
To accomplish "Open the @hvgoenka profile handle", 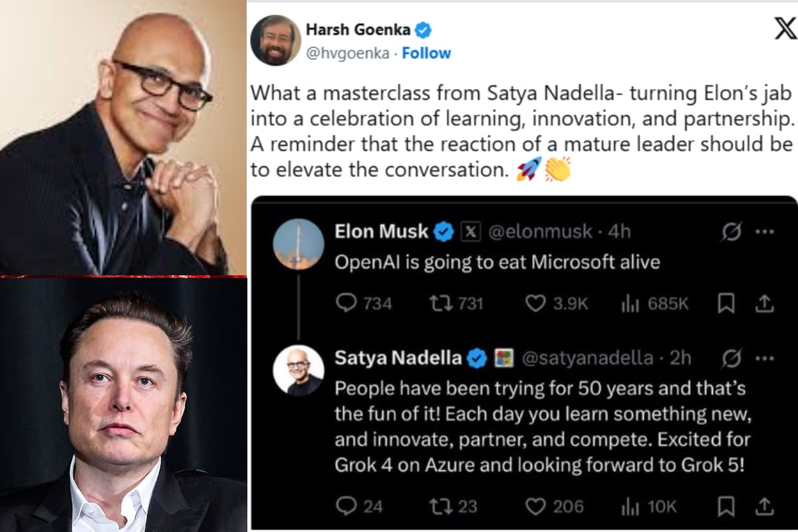I will tap(349, 53).
